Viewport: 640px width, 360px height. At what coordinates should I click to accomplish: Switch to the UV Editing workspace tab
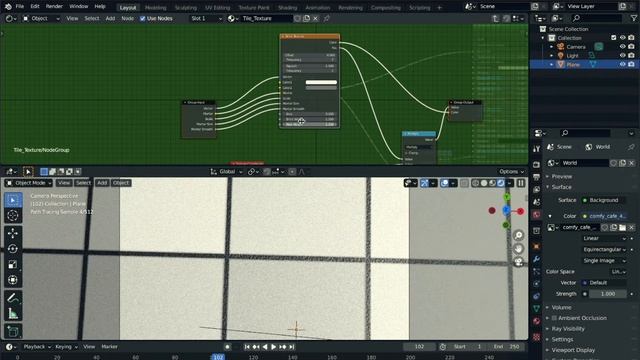218,8
